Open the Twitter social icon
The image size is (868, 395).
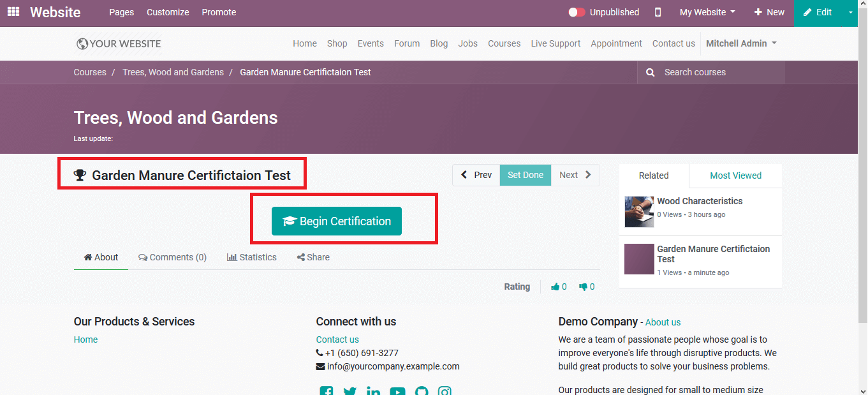coord(350,391)
